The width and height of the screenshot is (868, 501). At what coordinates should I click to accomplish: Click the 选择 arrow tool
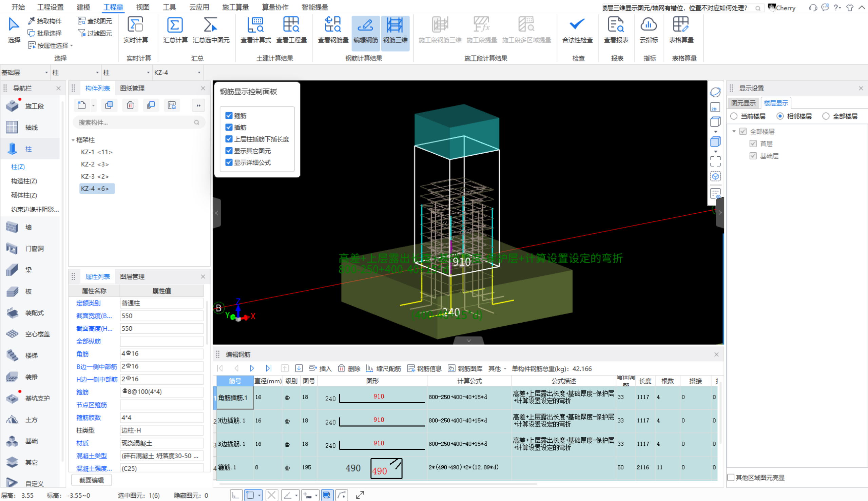pyautogui.click(x=14, y=30)
